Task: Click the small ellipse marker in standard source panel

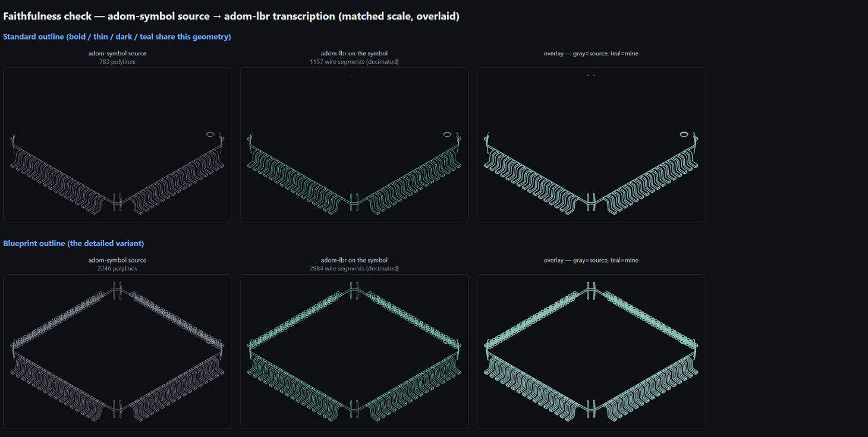Action: [210, 134]
